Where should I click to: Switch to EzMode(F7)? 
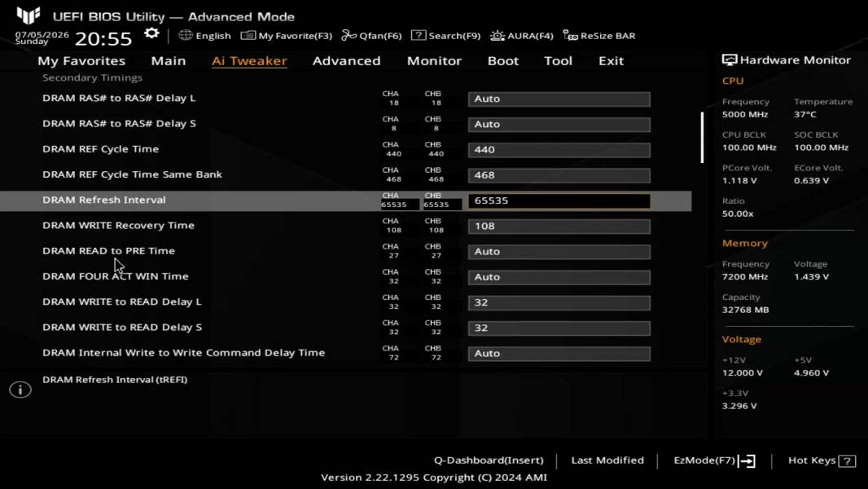[704, 460]
